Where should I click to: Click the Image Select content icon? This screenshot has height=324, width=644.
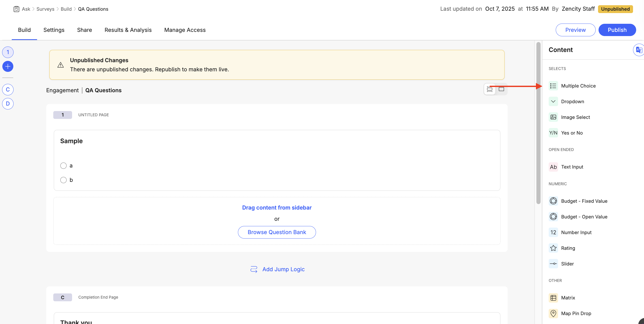pyautogui.click(x=553, y=117)
